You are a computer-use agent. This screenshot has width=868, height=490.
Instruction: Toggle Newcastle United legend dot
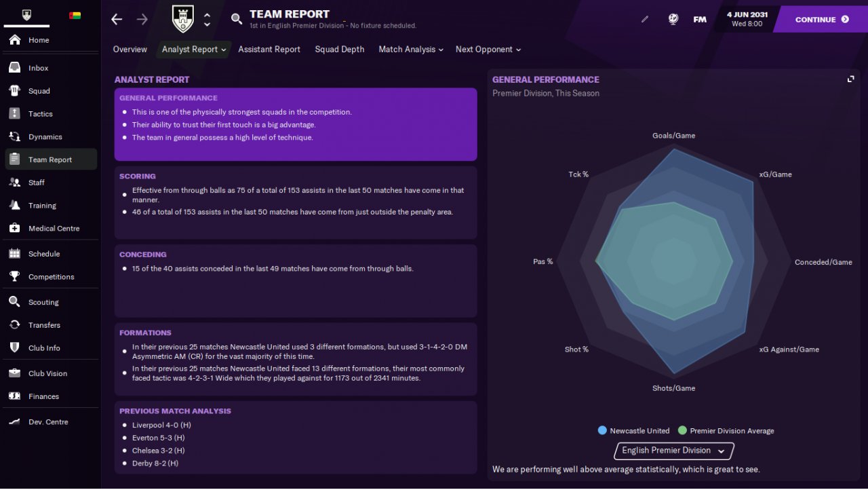point(602,430)
